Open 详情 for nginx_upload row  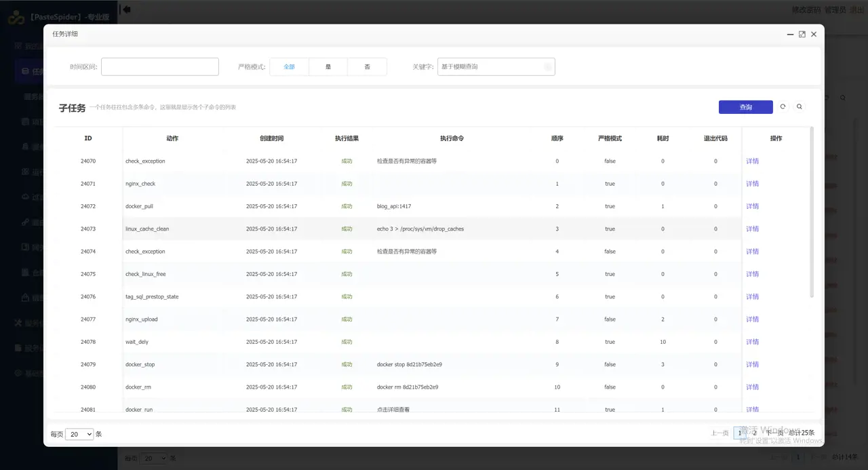[x=753, y=319]
